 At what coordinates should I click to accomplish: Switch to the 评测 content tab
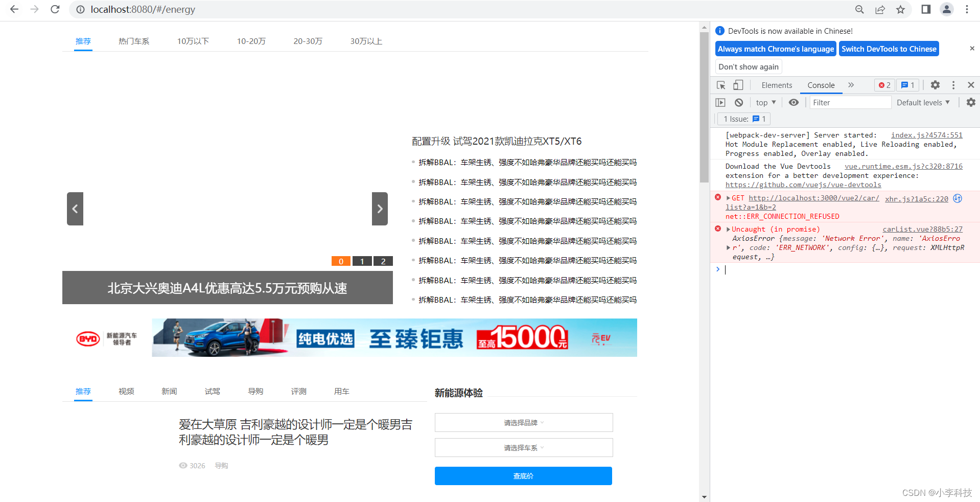[x=299, y=391]
